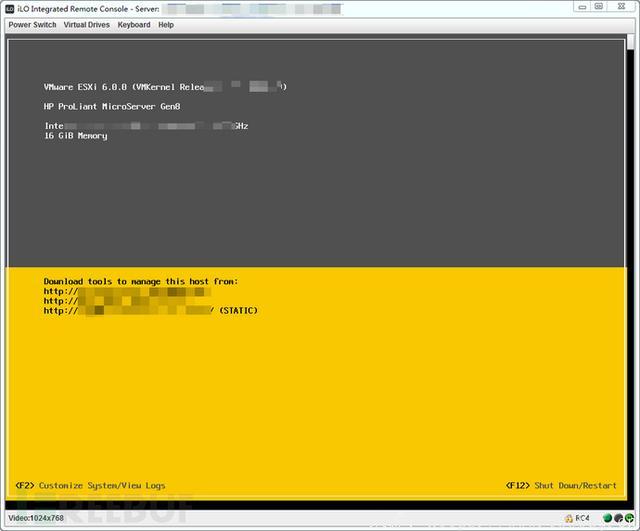This screenshot has width=640, height=531.
Task: Click the HP ProLiant MicroServer Gen8 text
Action: [x=112, y=107]
